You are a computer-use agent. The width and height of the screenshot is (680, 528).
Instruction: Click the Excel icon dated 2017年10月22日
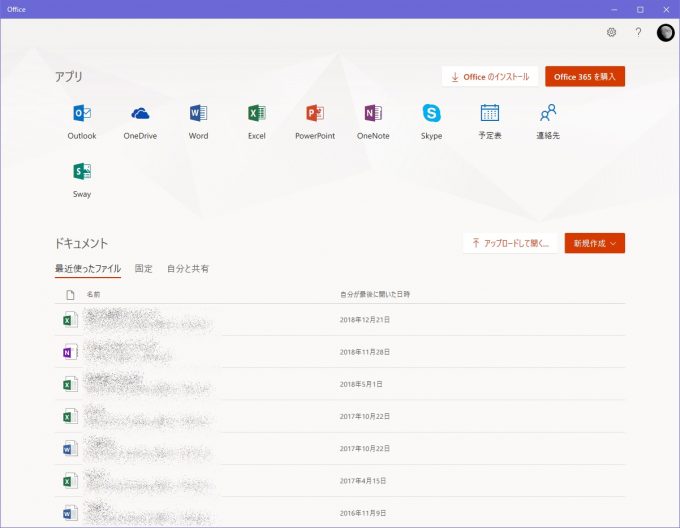click(x=70, y=416)
